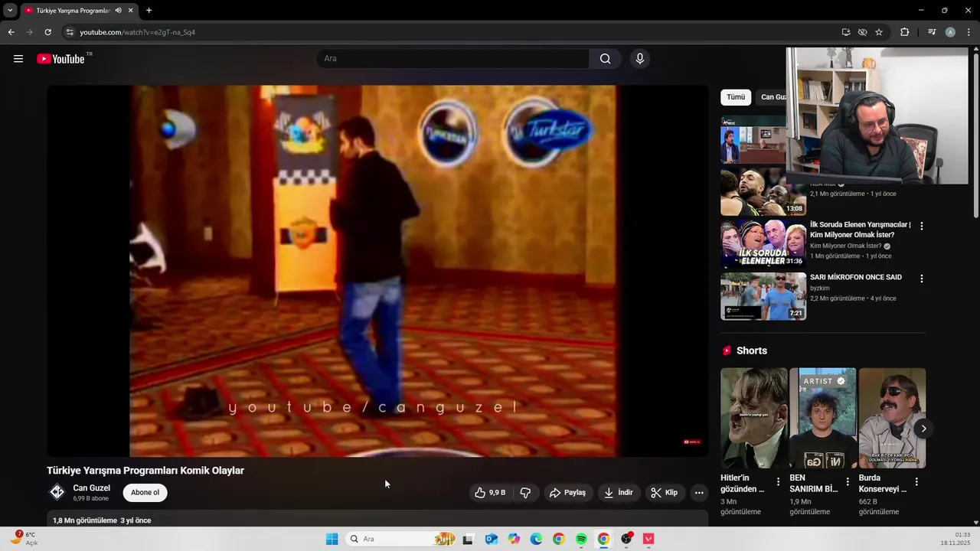Open Windows Start menu
The image size is (980, 551).
click(332, 539)
